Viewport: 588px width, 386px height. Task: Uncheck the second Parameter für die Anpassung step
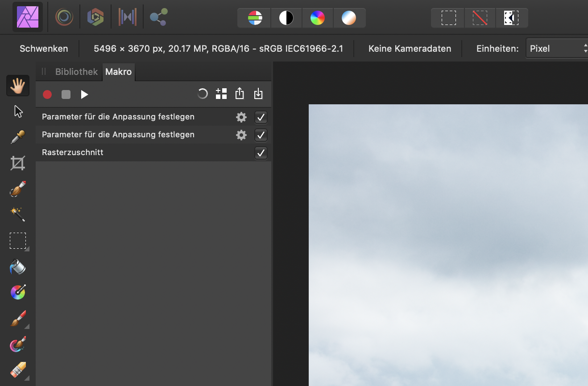[x=261, y=135]
